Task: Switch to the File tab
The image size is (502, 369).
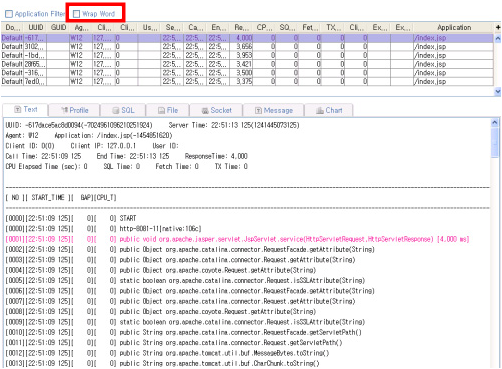Action: [168, 110]
